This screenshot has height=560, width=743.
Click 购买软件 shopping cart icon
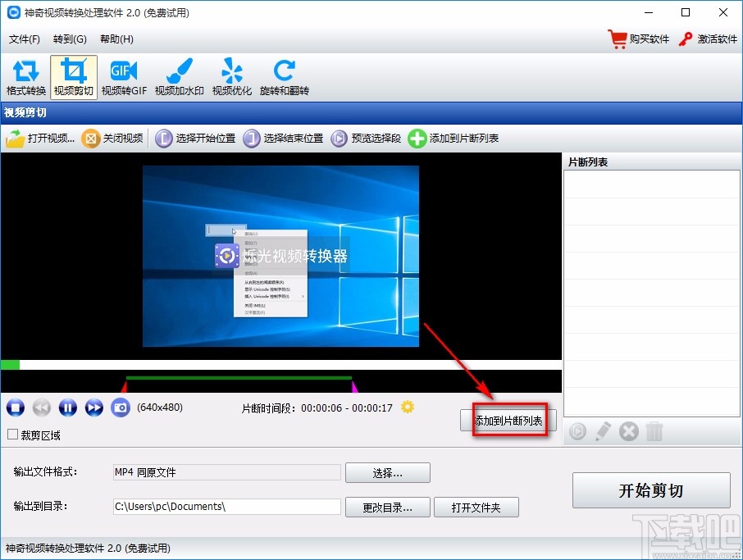tap(618, 39)
